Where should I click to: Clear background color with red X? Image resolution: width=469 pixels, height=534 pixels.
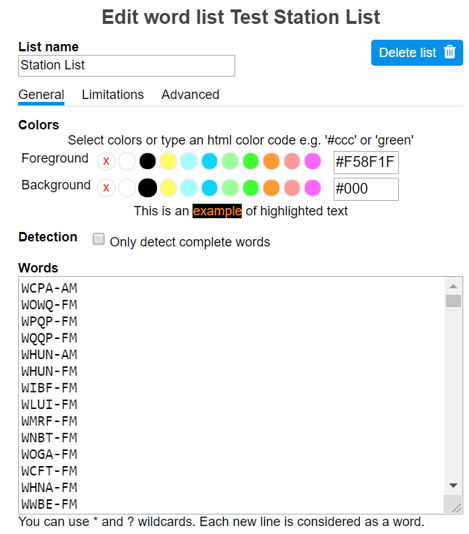tap(106, 188)
